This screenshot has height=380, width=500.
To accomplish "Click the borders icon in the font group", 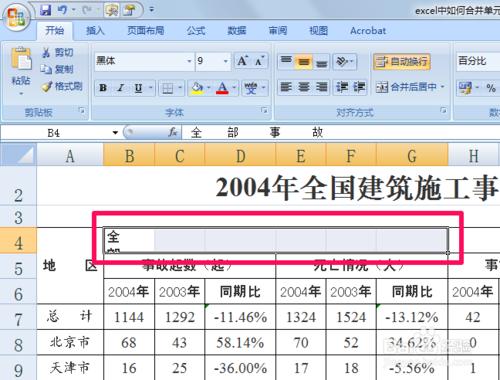I will click(x=167, y=88).
